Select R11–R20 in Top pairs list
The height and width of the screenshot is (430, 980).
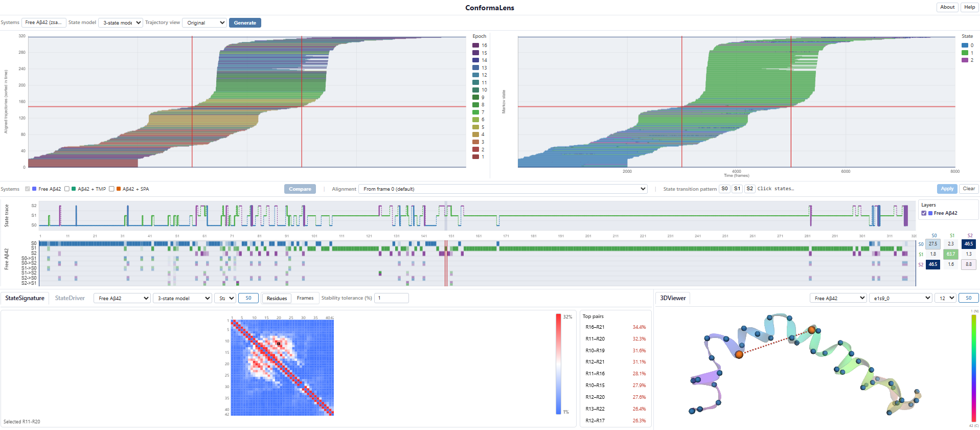[x=616, y=339]
